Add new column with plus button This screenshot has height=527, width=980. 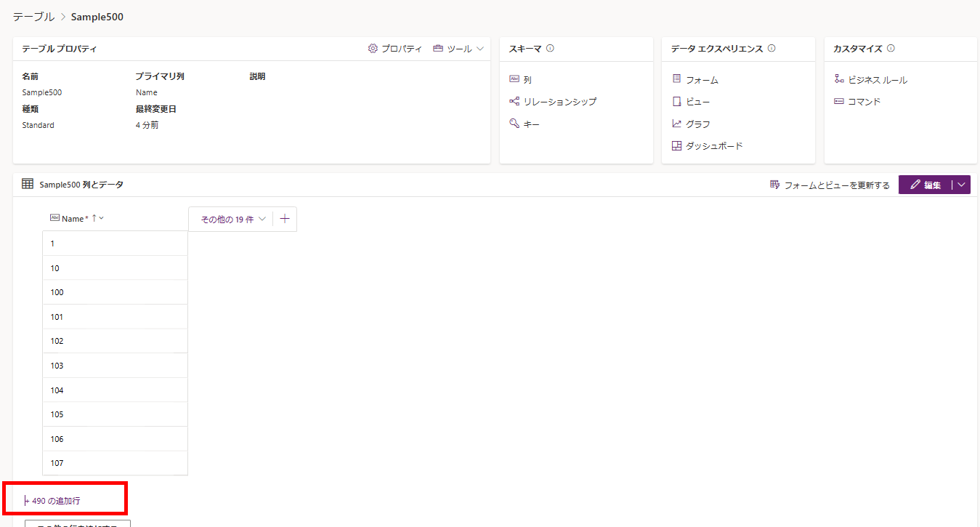[285, 219]
